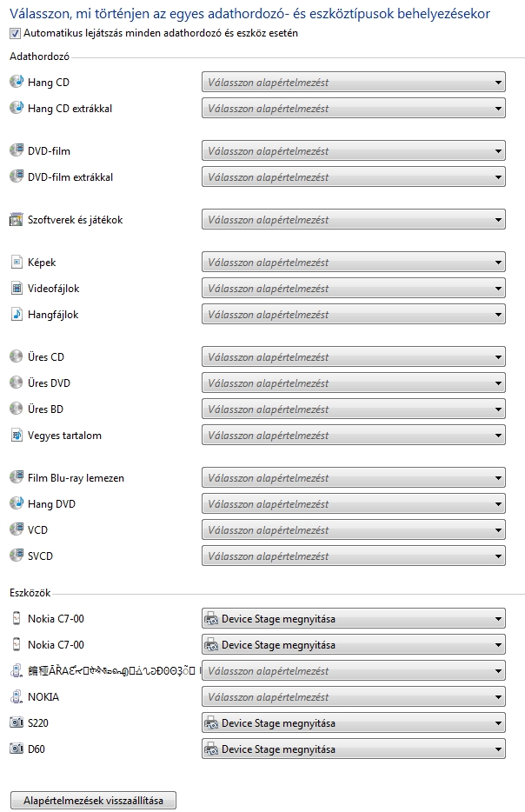This screenshot has height=812, width=525.
Task: Click the first Nokia C7-00 phone icon
Action: pyautogui.click(x=17, y=618)
